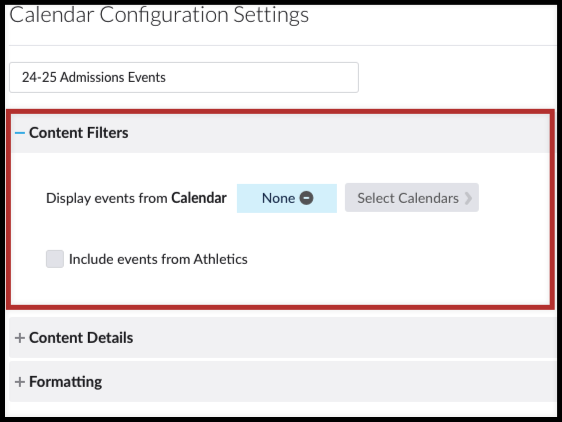Expand the Formatting section header
Image resolution: width=562 pixels, height=422 pixels.
tap(66, 382)
